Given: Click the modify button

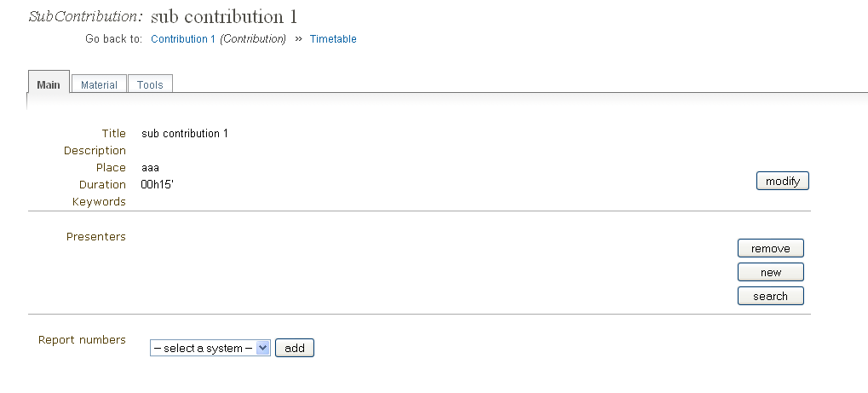Looking at the screenshot, I should (x=782, y=181).
